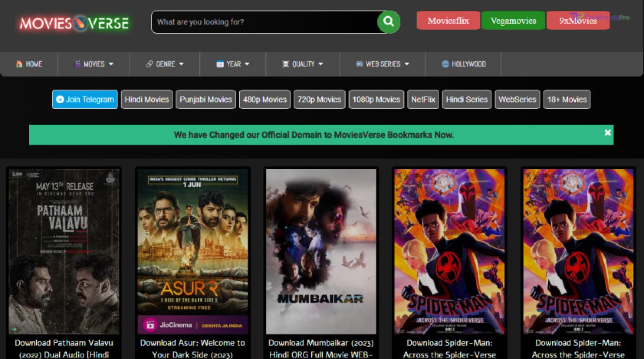Click the MoviesVerse logo
The width and height of the screenshot is (644, 359).
[x=74, y=23]
